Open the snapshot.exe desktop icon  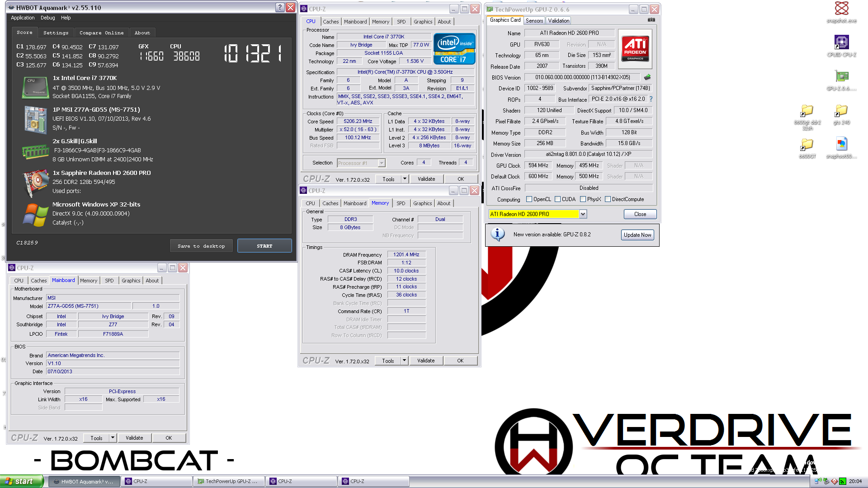[841, 12]
